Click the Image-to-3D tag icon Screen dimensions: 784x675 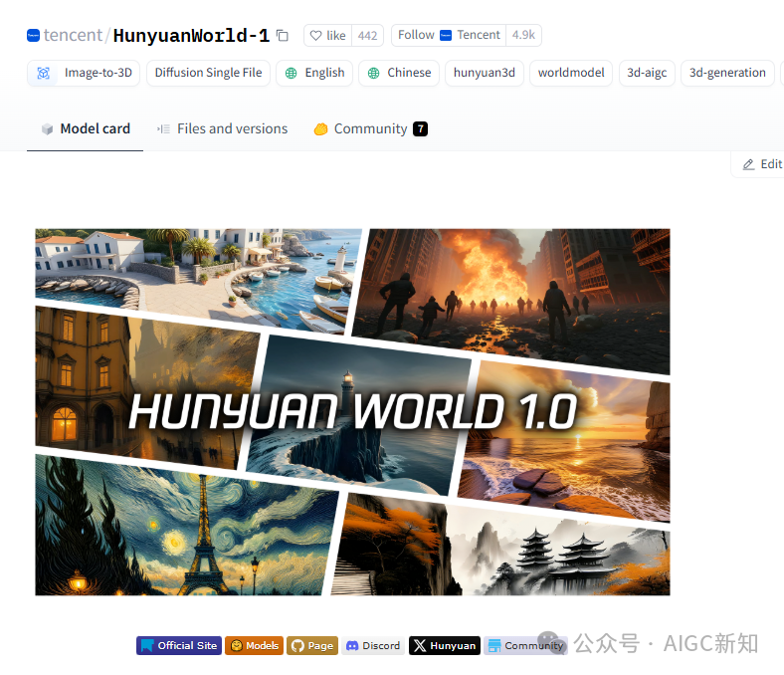pos(44,73)
